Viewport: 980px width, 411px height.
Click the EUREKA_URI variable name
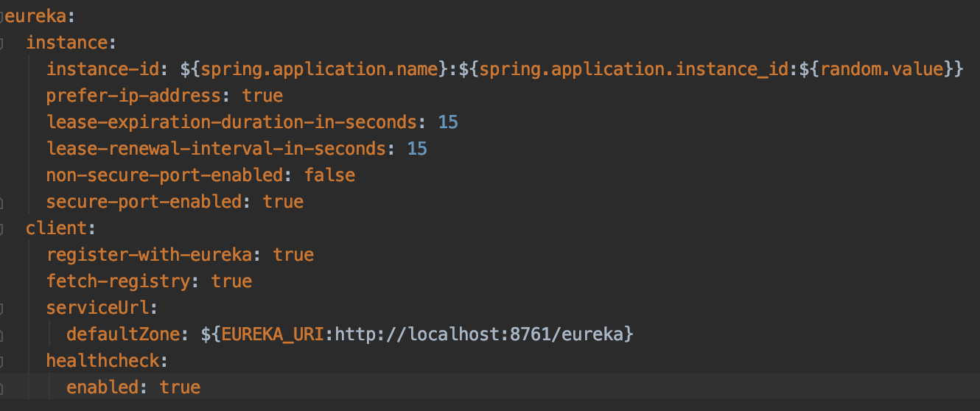click(x=273, y=334)
